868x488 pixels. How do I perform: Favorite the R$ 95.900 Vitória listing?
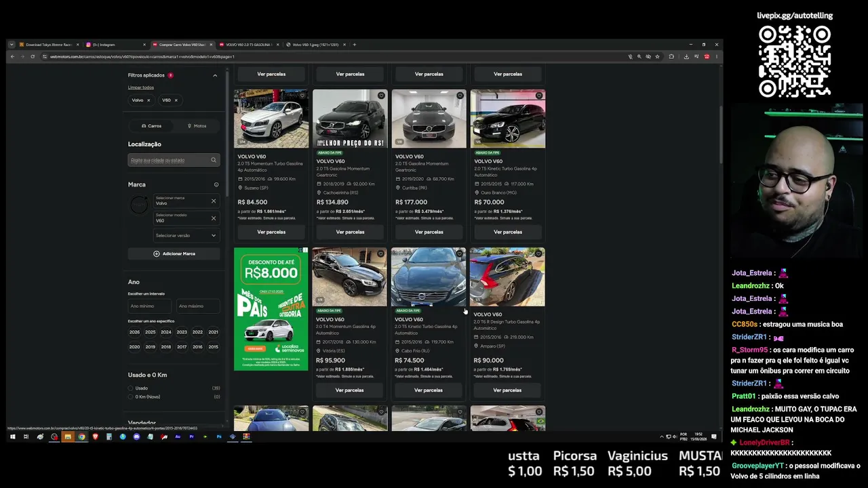tap(381, 253)
